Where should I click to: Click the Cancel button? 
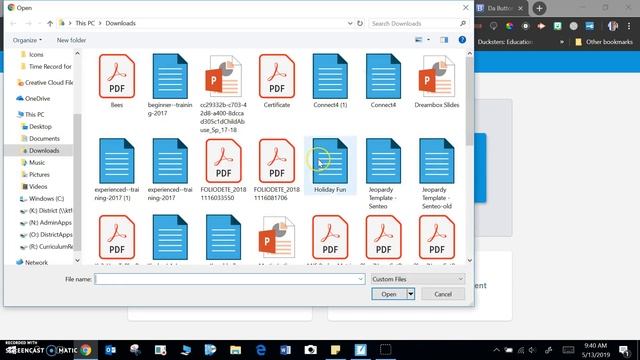tap(443, 294)
